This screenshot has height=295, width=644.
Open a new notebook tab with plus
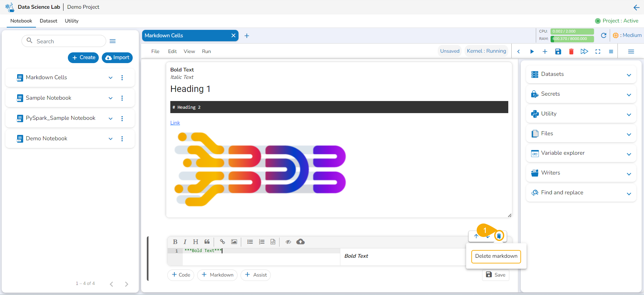point(247,36)
